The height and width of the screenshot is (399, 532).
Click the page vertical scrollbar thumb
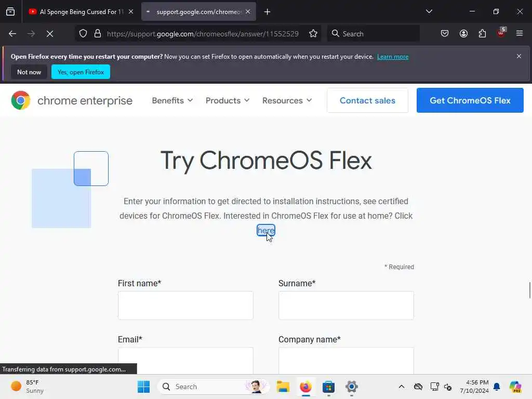[x=529, y=290]
